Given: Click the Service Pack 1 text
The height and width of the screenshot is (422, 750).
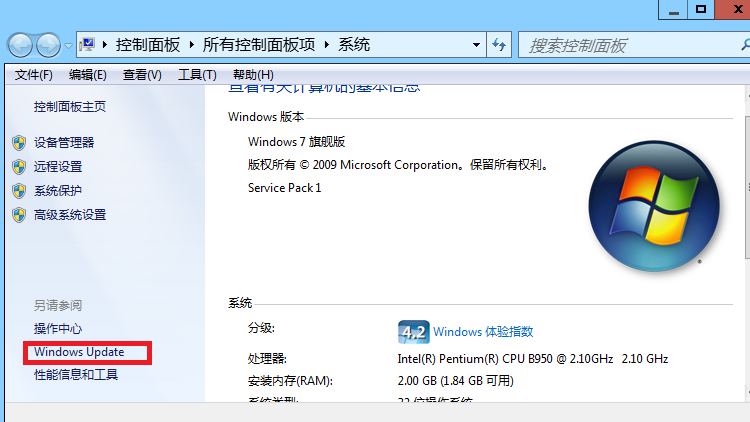Looking at the screenshot, I should 285,188.
